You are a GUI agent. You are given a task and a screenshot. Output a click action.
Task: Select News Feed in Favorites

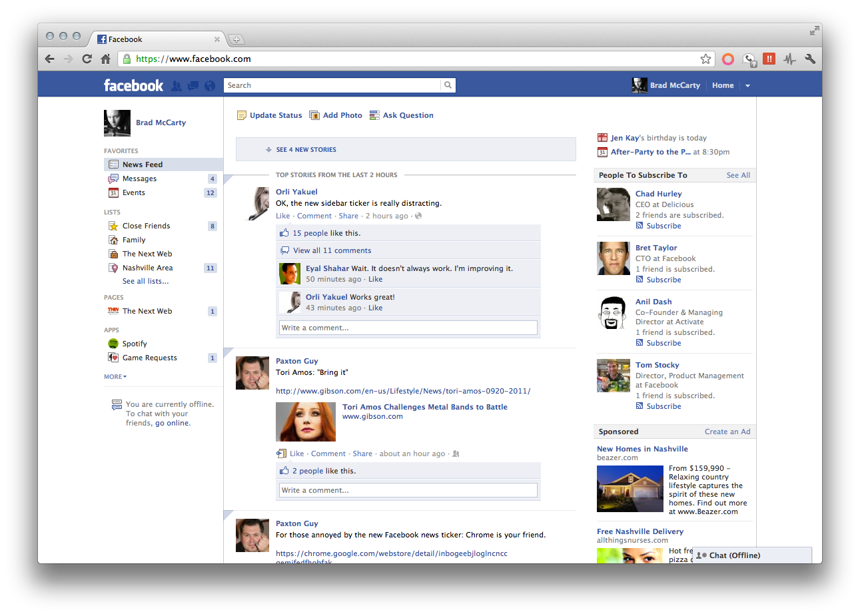(x=163, y=164)
